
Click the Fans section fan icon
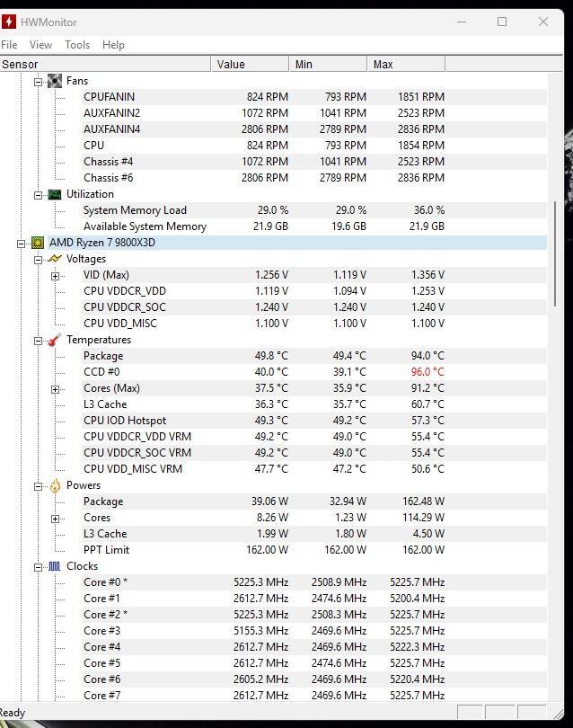click(x=54, y=81)
